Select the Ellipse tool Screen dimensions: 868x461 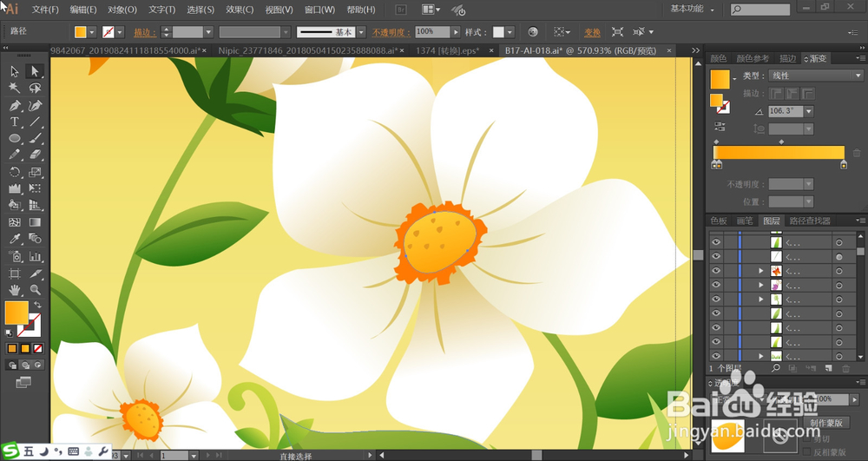tap(15, 138)
